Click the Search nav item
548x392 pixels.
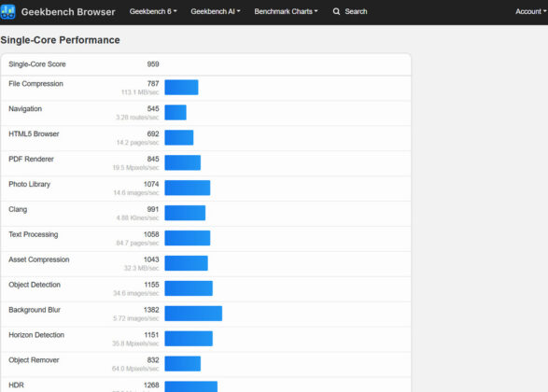click(x=350, y=11)
